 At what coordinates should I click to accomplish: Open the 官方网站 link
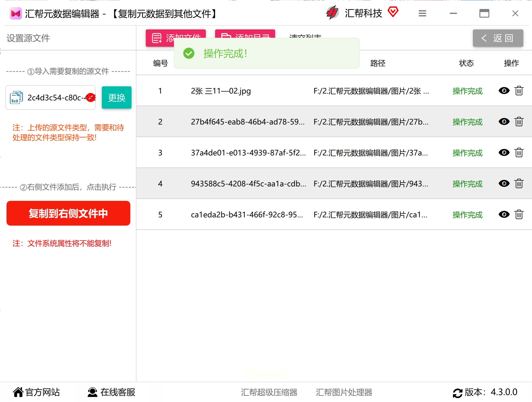pyautogui.click(x=37, y=392)
